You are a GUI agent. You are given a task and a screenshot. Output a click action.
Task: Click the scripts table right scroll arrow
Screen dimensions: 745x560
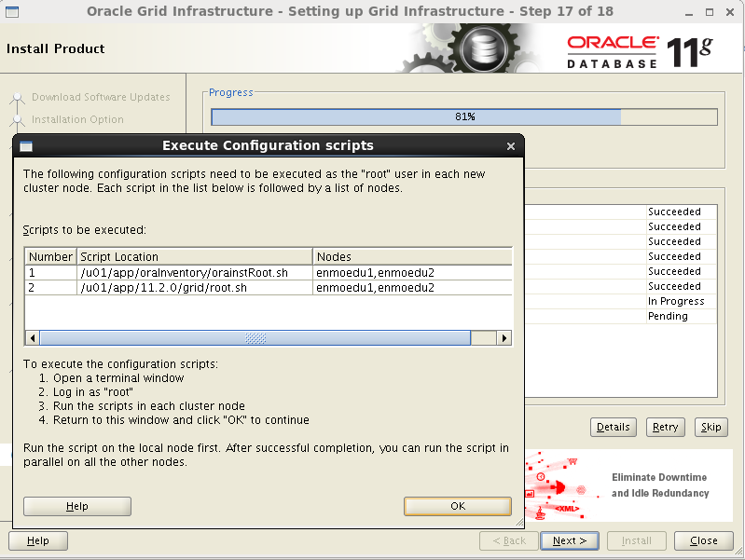point(504,338)
